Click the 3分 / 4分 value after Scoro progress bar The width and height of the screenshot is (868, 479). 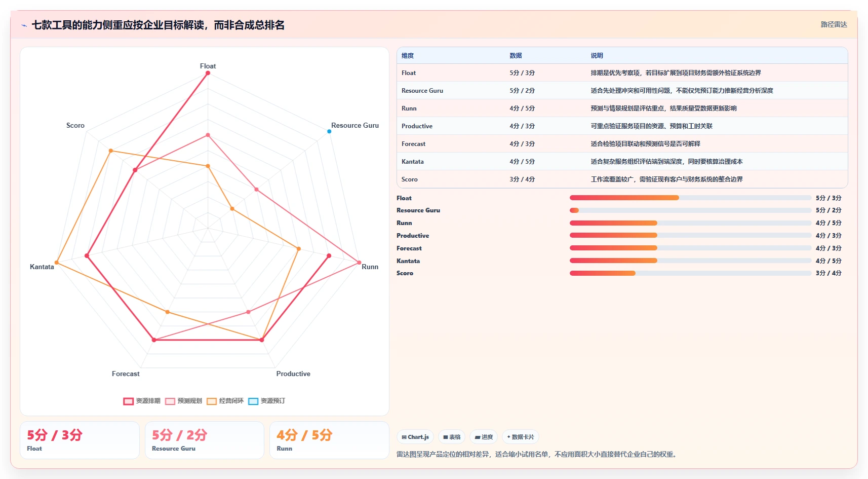click(x=828, y=273)
